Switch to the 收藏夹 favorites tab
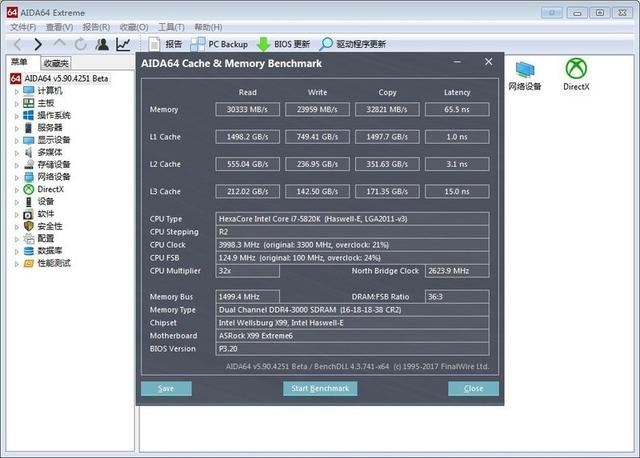The height and width of the screenshot is (458, 640). pyautogui.click(x=56, y=63)
